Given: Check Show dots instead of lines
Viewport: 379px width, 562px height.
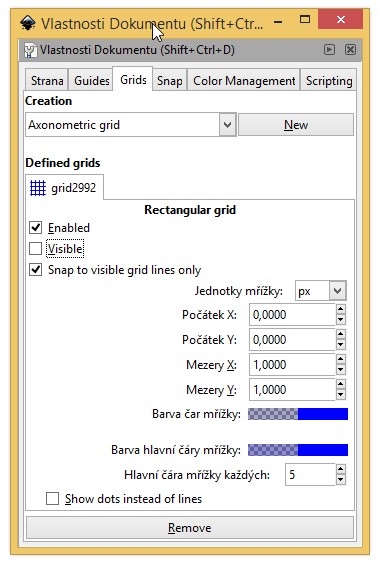Looking at the screenshot, I should click(52, 499).
